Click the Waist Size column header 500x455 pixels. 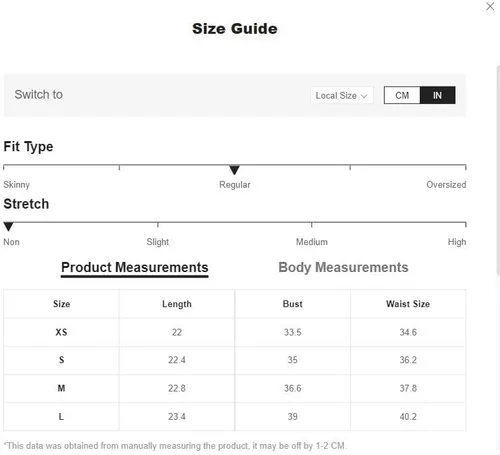(408, 304)
